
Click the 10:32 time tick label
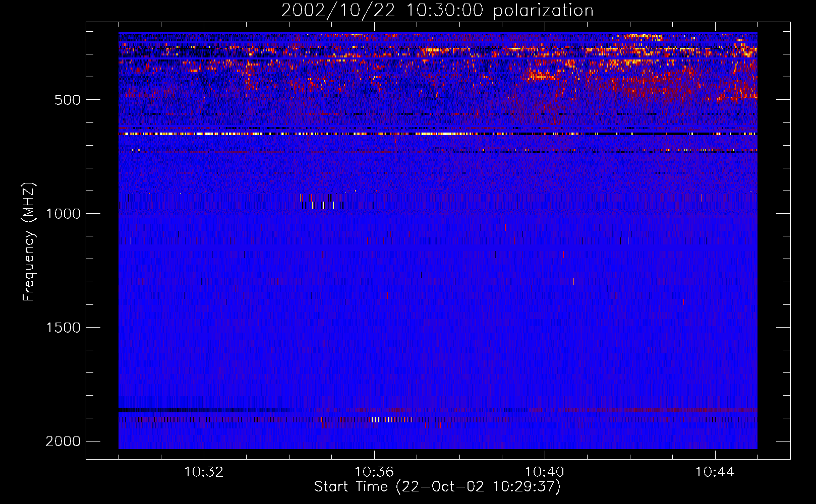click(x=204, y=472)
